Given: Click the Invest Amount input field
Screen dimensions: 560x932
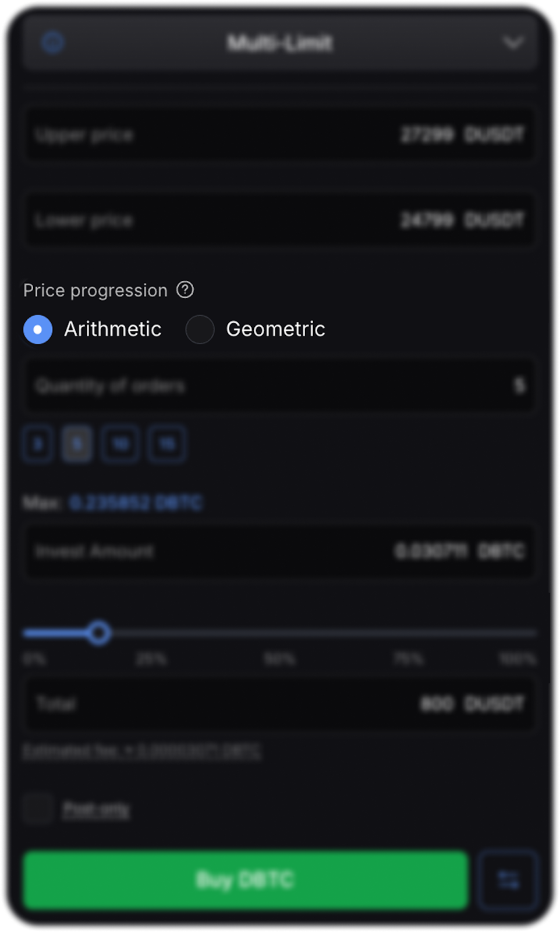Looking at the screenshot, I should (279, 551).
